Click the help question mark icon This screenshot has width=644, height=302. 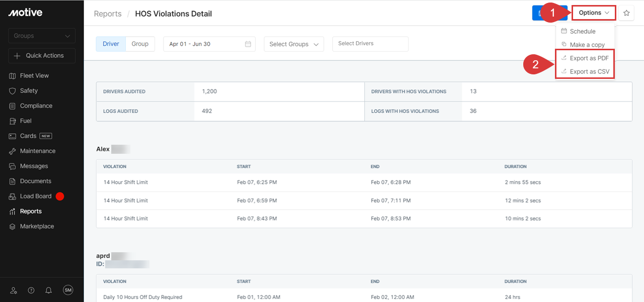click(x=31, y=290)
